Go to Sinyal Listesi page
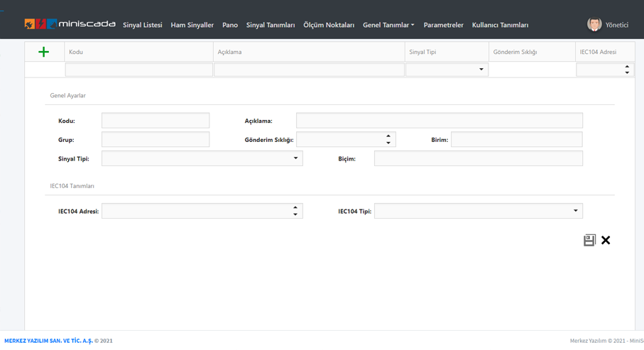 142,25
